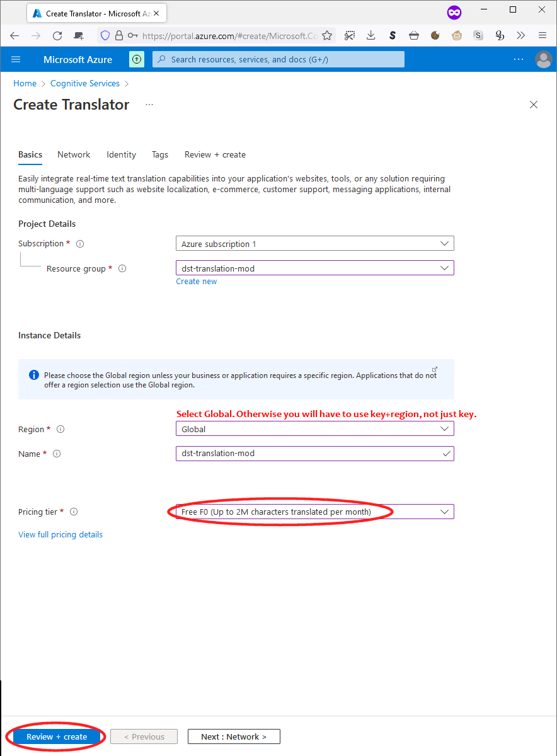Screen dimensions: 557x756
Task: Open View full pricing details link
Action: pos(60,535)
